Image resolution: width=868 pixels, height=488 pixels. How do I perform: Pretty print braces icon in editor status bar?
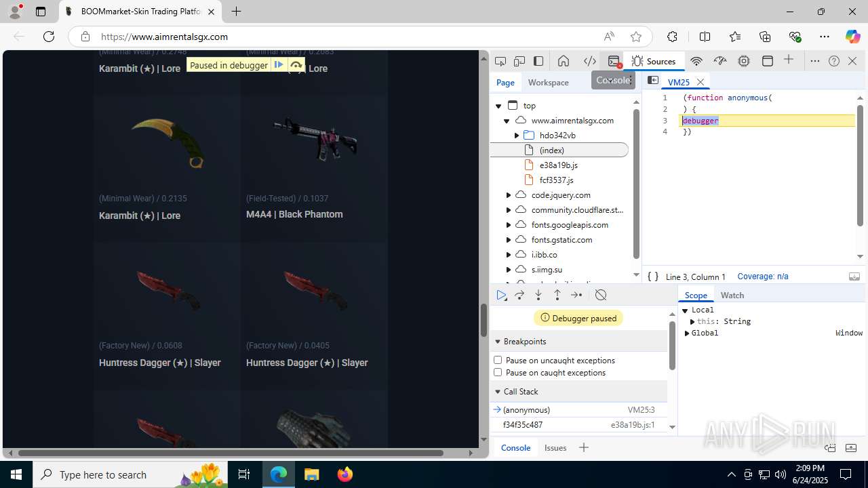click(x=653, y=277)
